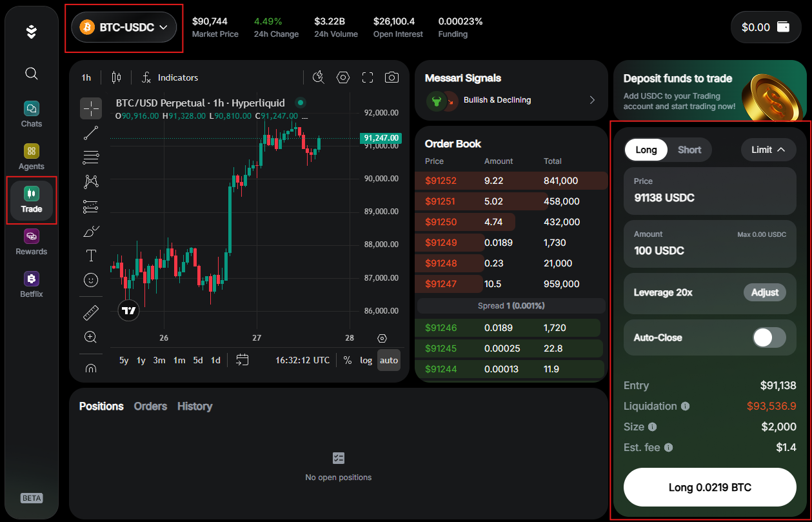Click the Adjust leverage button
This screenshot has width=812, height=522.
click(x=765, y=292)
